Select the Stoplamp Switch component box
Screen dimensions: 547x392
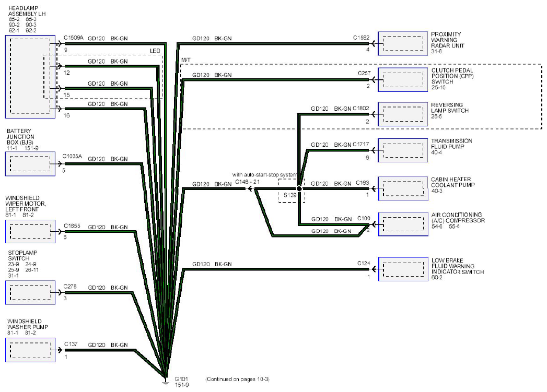click(30, 292)
